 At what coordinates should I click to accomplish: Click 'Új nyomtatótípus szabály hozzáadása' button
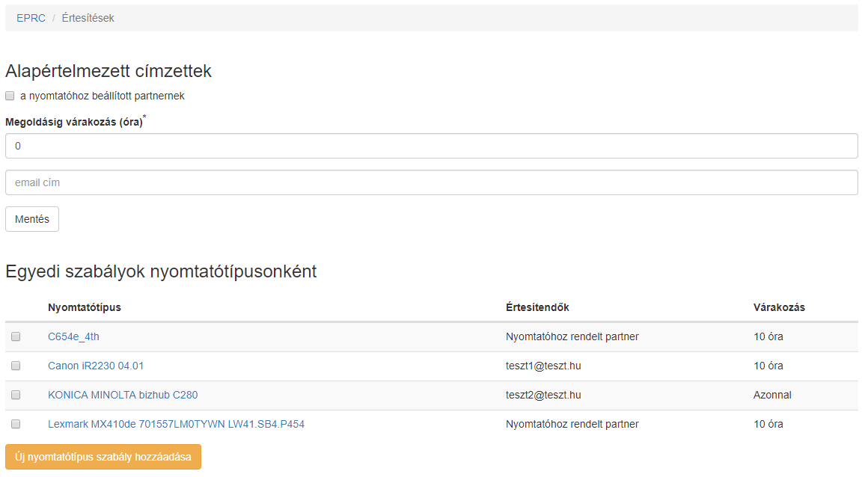[x=103, y=457]
